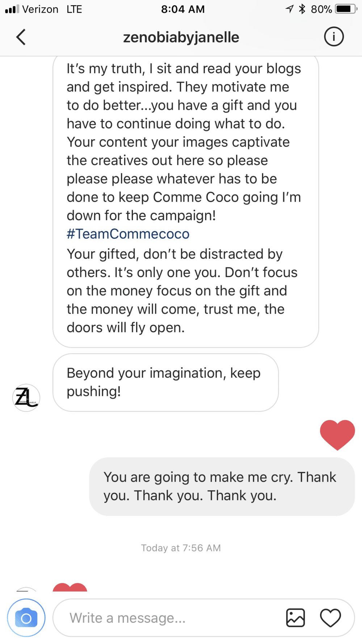Tap the back arrow chevron
The image size is (362, 644).
[21, 37]
